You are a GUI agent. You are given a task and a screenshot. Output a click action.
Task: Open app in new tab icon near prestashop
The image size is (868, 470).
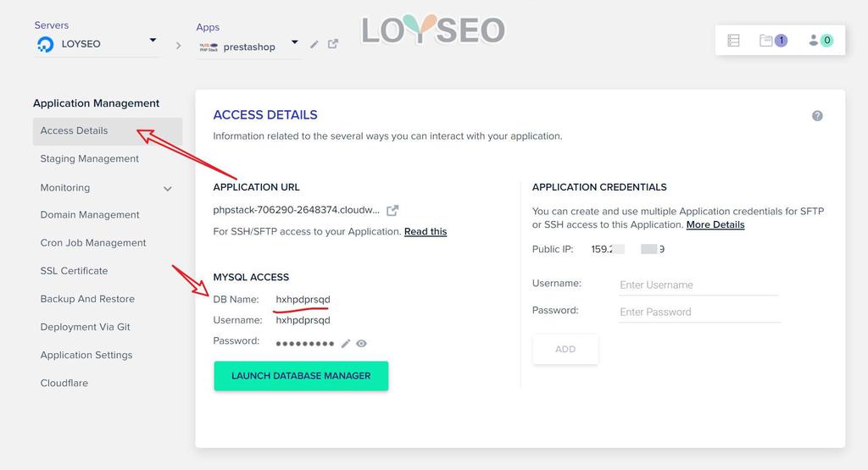[333, 44]
